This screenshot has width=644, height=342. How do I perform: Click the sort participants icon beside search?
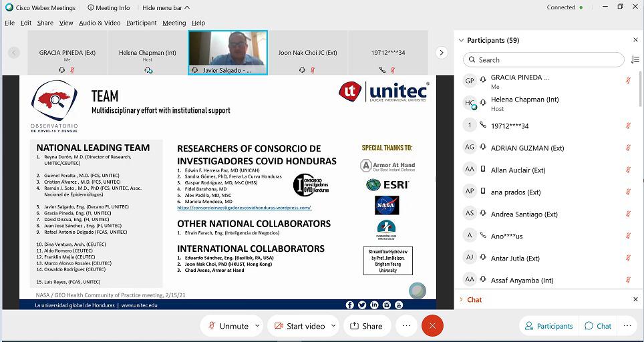[635, 59]
